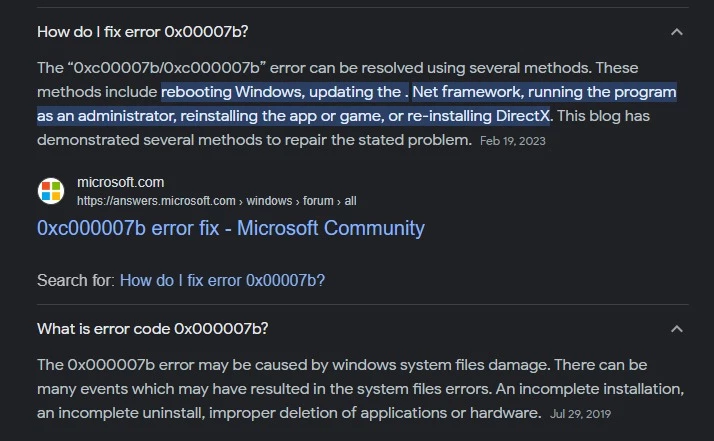Click highlighted text "re-installing DirectX"
The width and height of the screenshot is (714, 441).
(478, 116)
